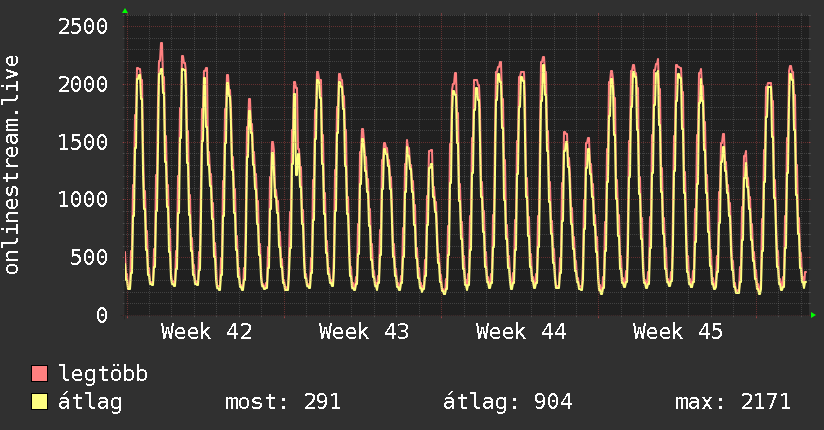Viewport: 824px width, 430px height.
Task: Click the Week 43 axis label
Action: [364, 332]
